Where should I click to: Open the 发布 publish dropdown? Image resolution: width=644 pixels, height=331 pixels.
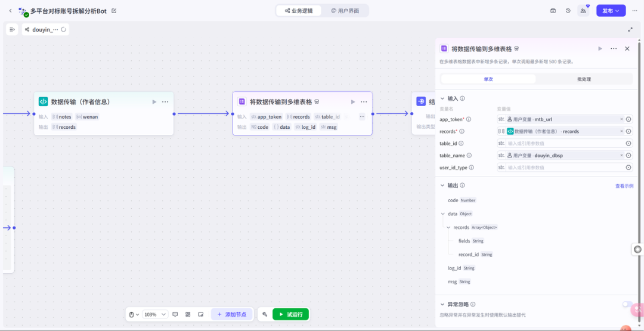(611, 11)
